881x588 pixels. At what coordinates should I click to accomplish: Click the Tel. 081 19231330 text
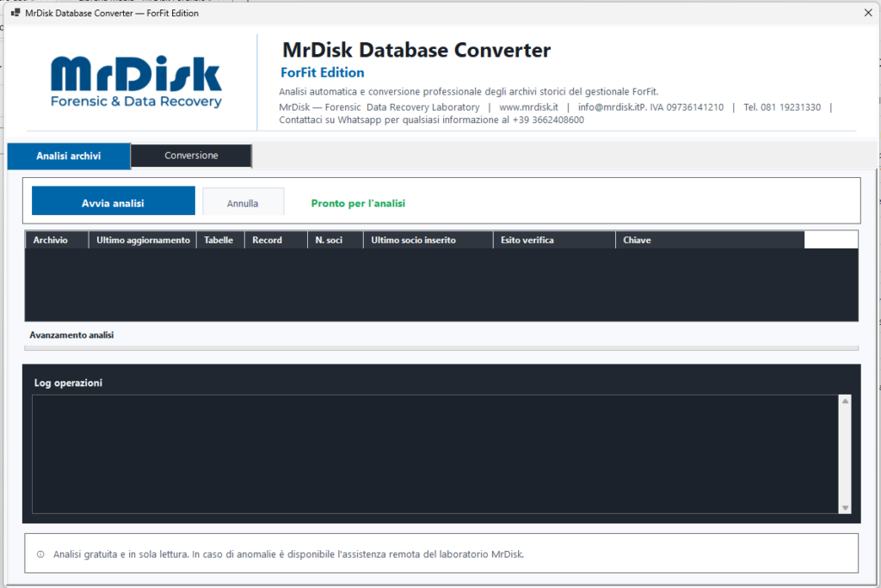coord(782,107)
